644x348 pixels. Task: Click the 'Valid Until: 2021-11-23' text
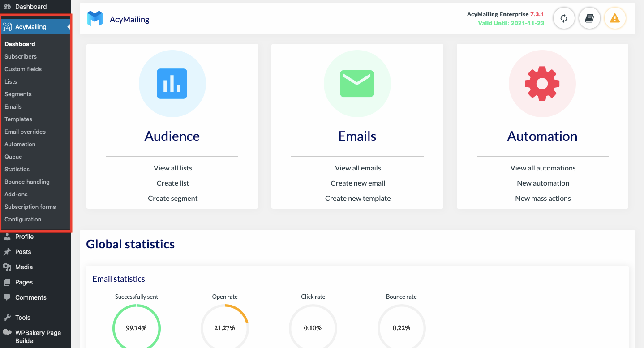(511, 23)
